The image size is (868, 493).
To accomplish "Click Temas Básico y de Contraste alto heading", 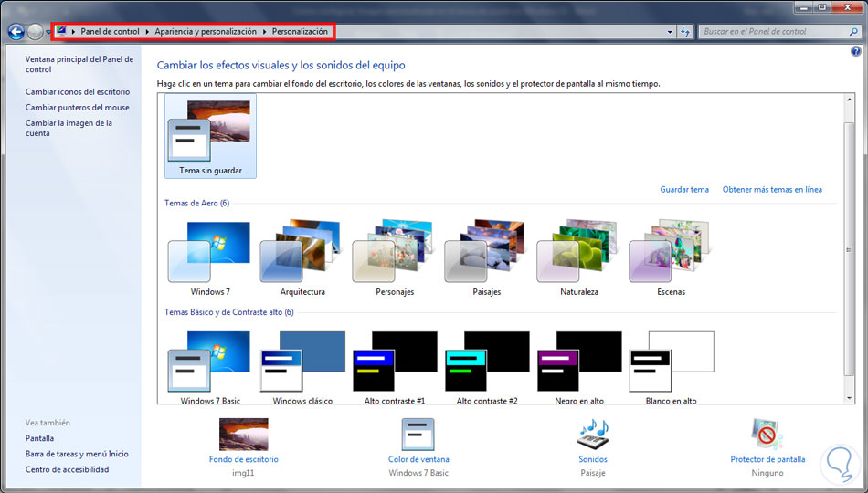I will [228, 312].
